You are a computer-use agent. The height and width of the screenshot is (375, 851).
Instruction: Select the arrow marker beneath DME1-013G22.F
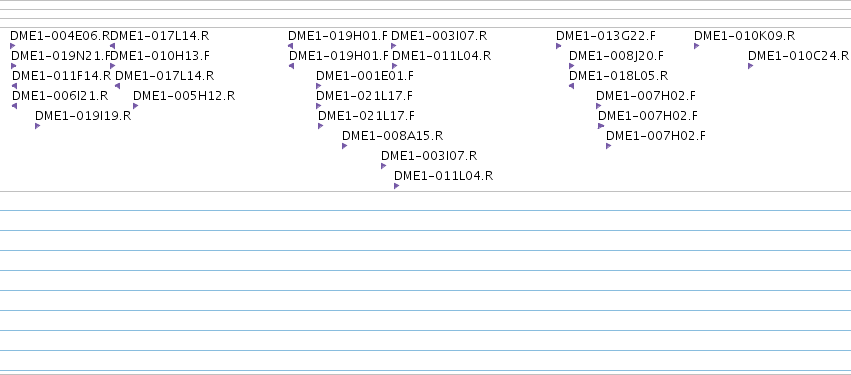click(x=558, y=46)
